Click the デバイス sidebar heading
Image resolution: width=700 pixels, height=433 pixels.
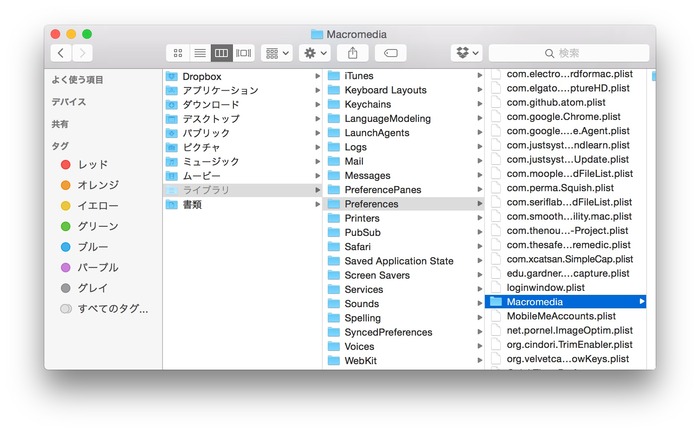68,102
